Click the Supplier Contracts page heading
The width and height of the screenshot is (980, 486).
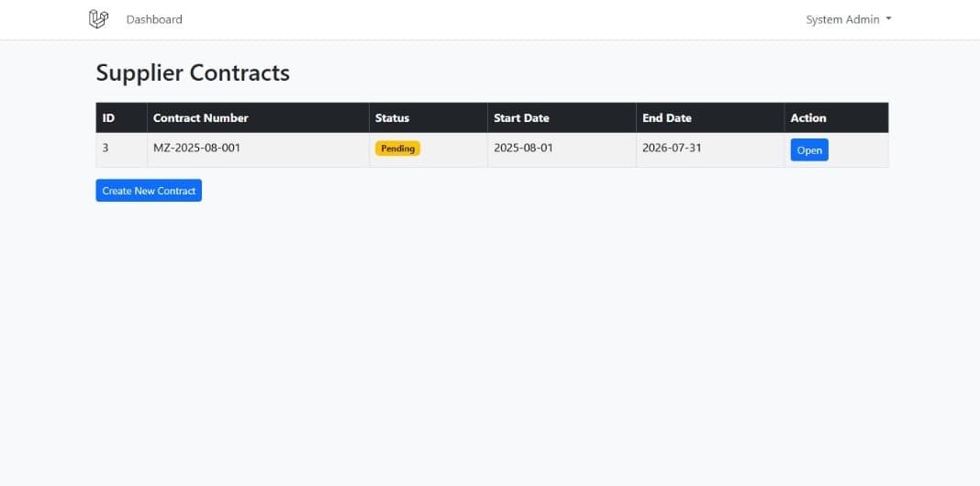coord(193,73)
